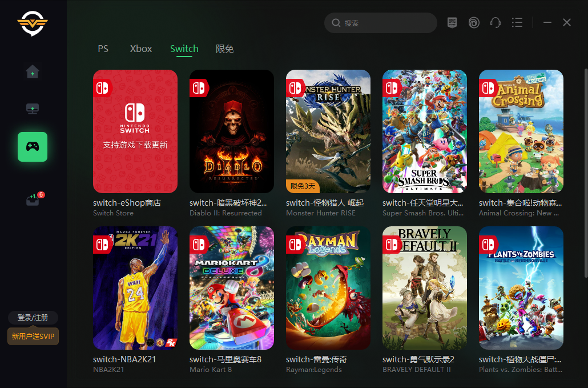Viewport: 588px width, 388px height.
Task: Click the Switch badge on the Diablo II cover
Action: point(199,88)
